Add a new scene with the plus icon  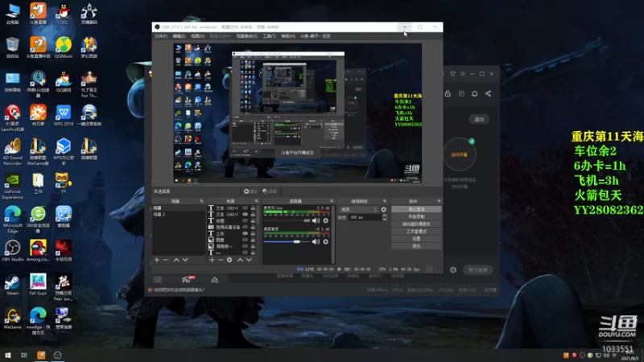(157, 260)
